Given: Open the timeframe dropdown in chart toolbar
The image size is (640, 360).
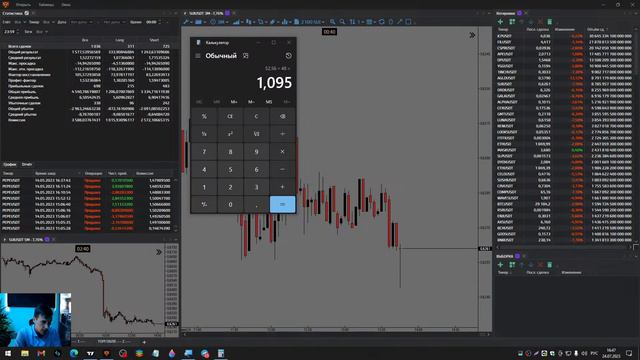Looking at the screenshot, I should pos(220,22).
